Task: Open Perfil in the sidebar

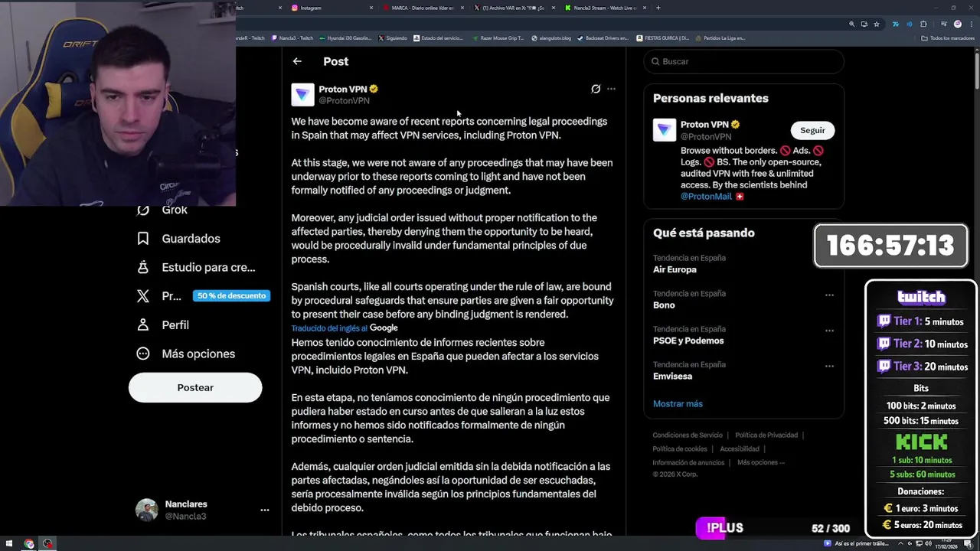Action: [163, 325]
